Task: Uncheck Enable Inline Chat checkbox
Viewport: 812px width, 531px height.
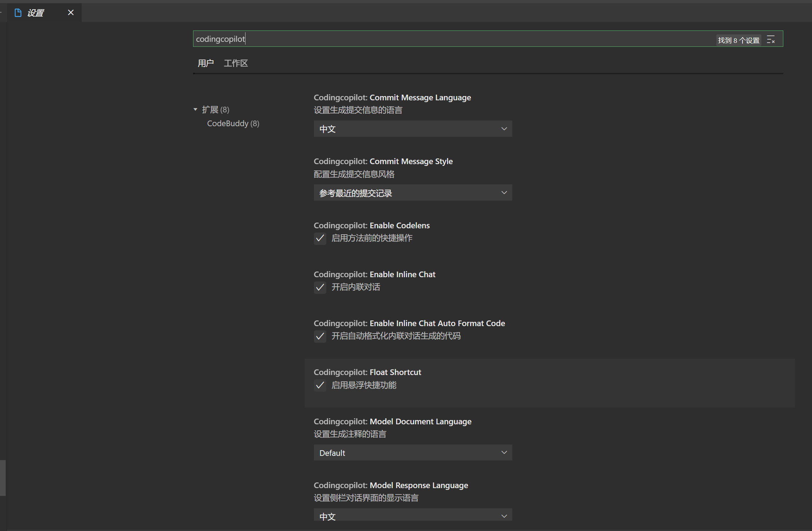Action: click(320, 287)
